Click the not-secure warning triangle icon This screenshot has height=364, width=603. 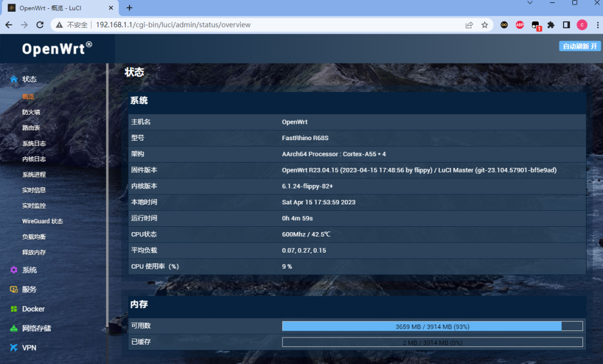point(59,25)
